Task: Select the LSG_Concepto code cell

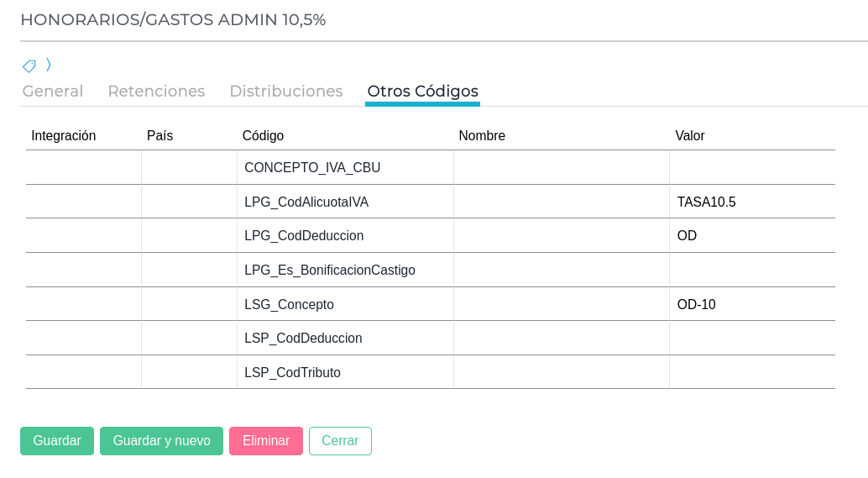Action: (x=289, y=304)
